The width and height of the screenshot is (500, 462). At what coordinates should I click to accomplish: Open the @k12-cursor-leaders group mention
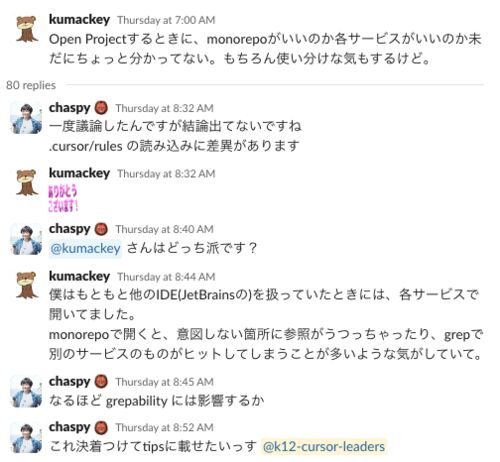coord(324,446)
